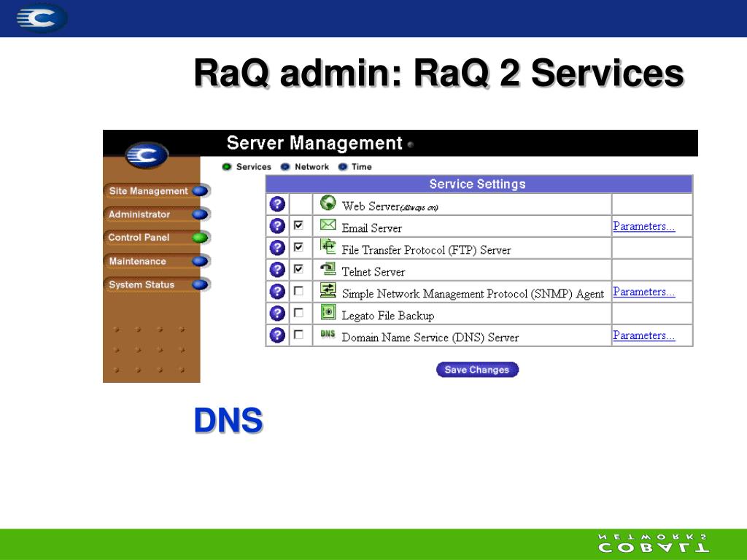The width and height of the screenshot is (747, 560).
Task: Open Site Management in sidebar
Action: point(156,191)
